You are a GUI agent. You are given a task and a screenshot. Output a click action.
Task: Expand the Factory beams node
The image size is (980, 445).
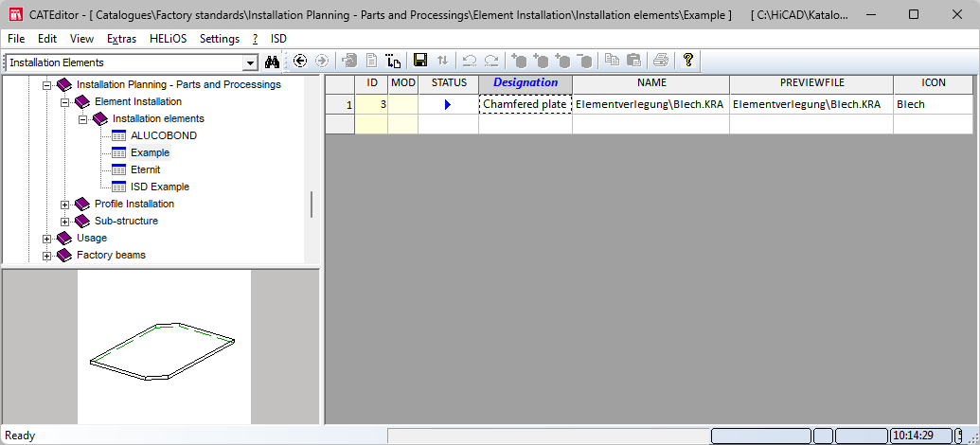(x=46, y=256)
